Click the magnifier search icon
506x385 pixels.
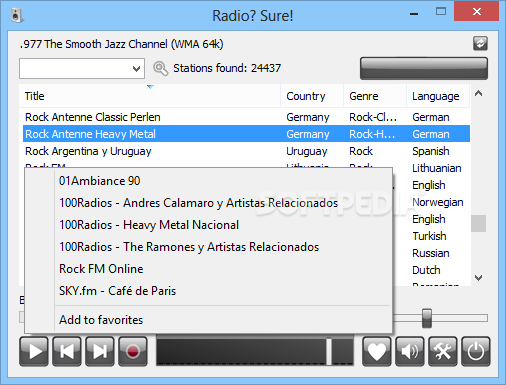coord(160,68)
